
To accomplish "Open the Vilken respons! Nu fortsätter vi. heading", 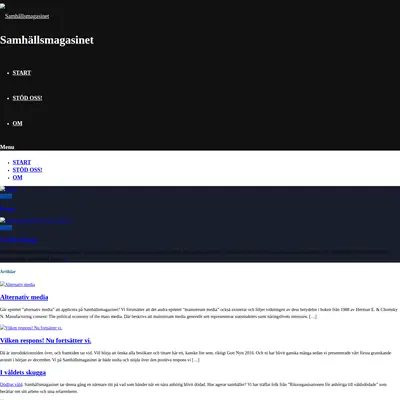I will (45, 341).
